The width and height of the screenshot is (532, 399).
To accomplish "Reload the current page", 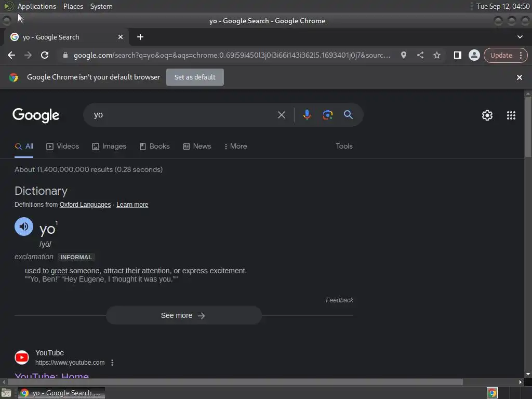I will pyautogui.click(x=45, y=55).
